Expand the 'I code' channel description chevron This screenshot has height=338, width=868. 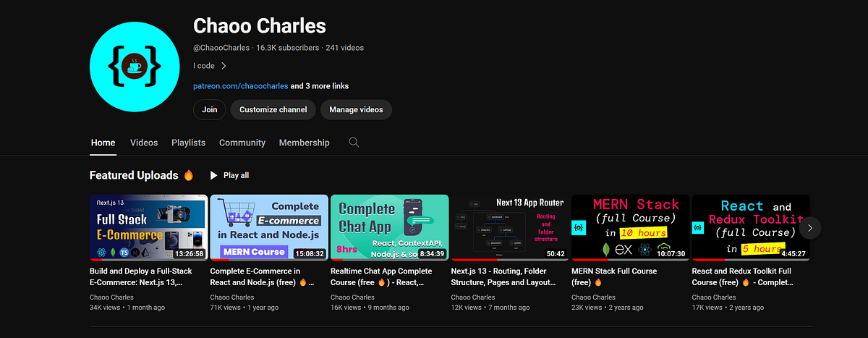224,66
